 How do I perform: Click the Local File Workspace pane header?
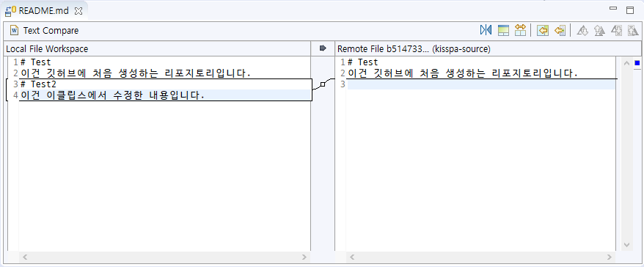(156, 49)
